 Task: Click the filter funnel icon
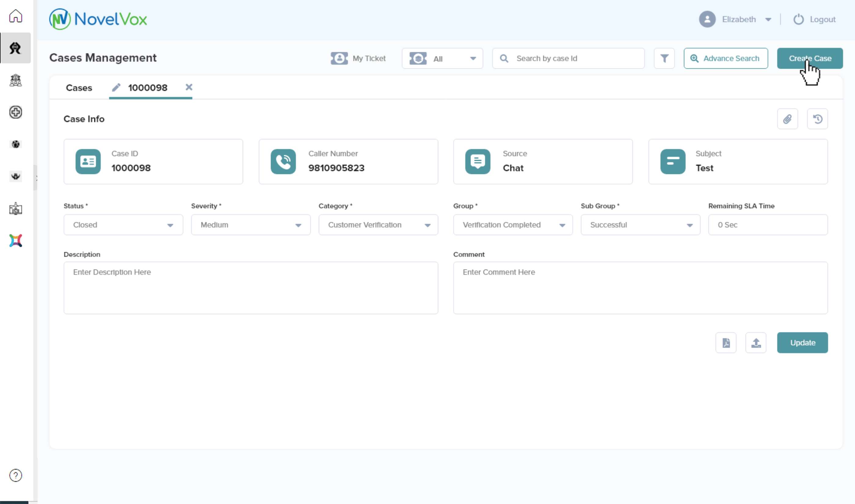[664, 58]
